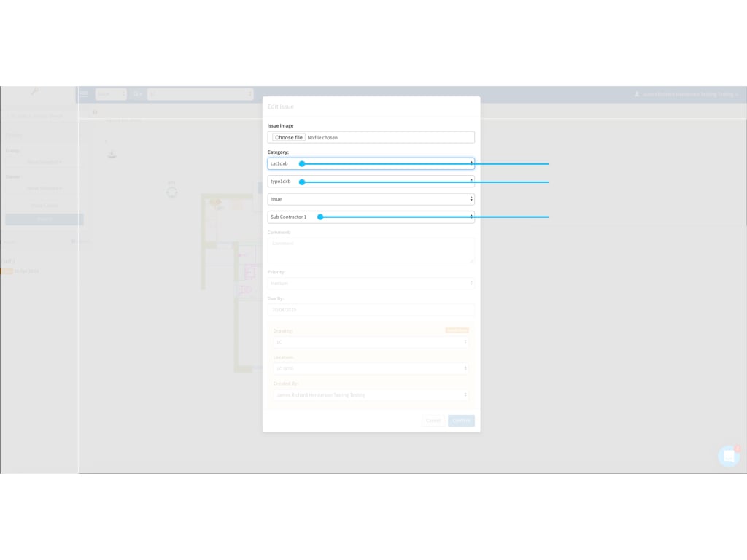
Task: Open the Priority dropdown showing Medium
Action: (371, 284)
